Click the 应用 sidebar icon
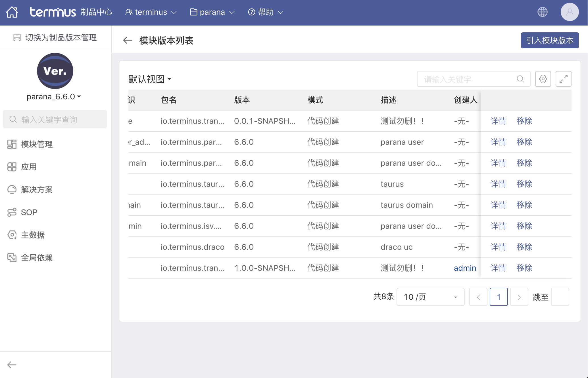588x378 pixels. tap(12, 167)
